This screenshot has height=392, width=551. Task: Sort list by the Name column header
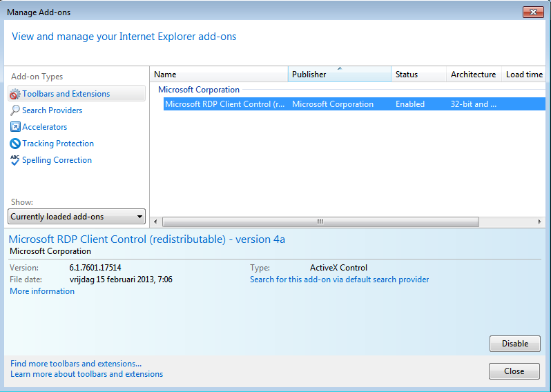[x=218, y=75]
